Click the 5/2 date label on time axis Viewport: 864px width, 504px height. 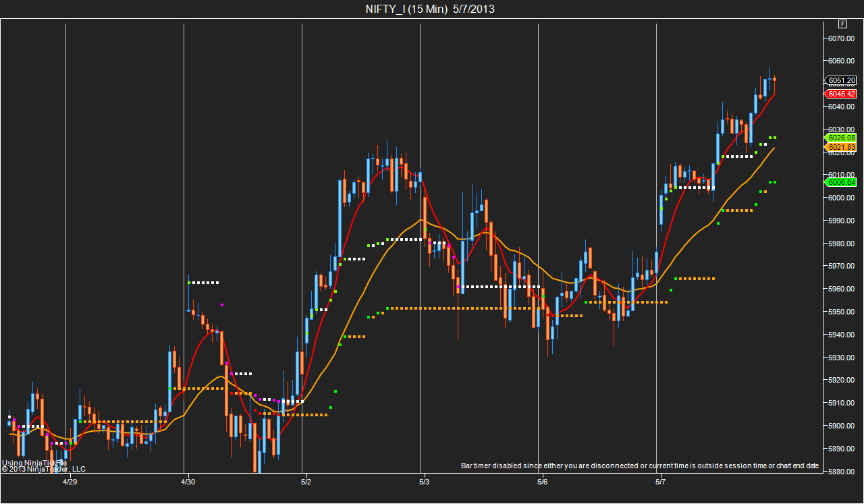(x=306, y=482)
